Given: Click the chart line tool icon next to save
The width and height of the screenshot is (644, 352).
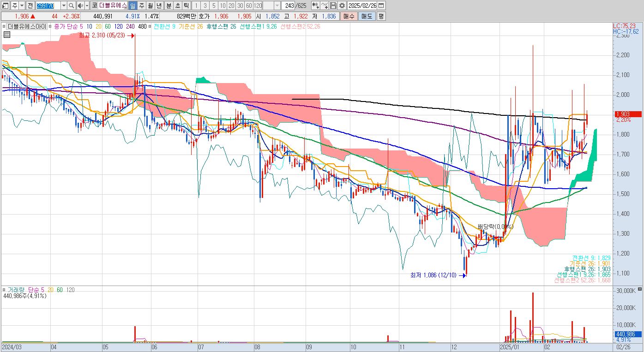Looking at the screenshot, I should [325, 6].
